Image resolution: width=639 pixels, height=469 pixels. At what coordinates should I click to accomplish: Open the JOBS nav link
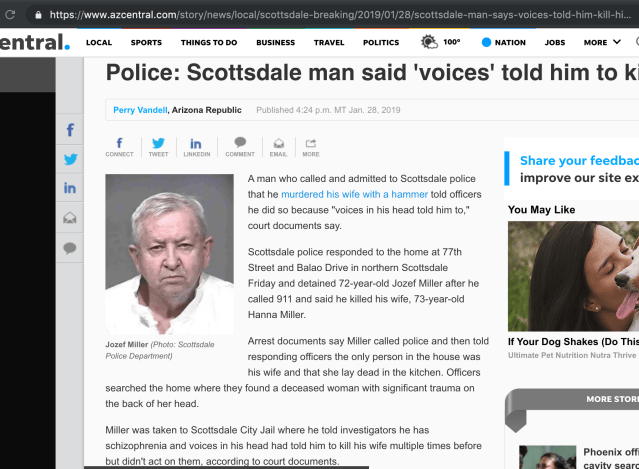pos(555,42)
